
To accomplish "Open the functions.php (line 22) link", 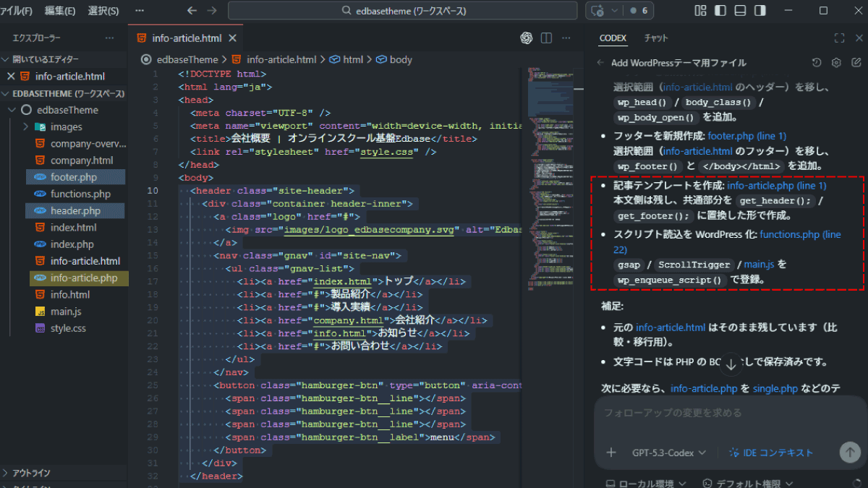I will point(799,234).
